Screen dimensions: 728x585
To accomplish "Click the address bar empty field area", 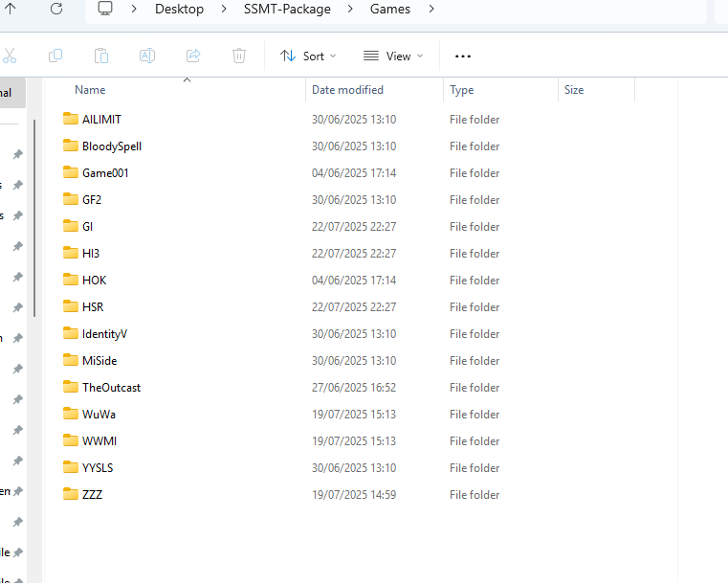I will click(571, 9).
